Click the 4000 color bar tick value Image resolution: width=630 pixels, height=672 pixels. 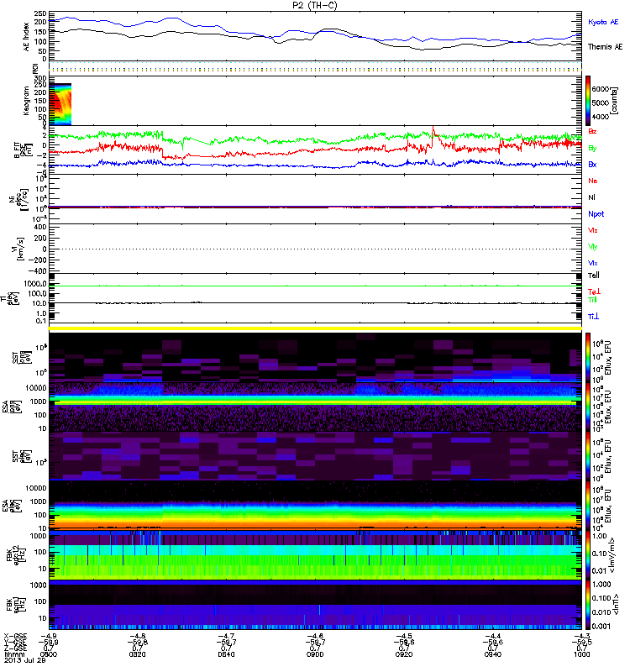click(x=601, y=117)
